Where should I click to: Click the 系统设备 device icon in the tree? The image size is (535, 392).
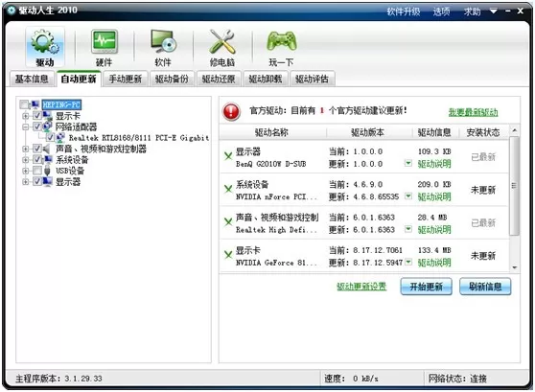coord(48,159)
